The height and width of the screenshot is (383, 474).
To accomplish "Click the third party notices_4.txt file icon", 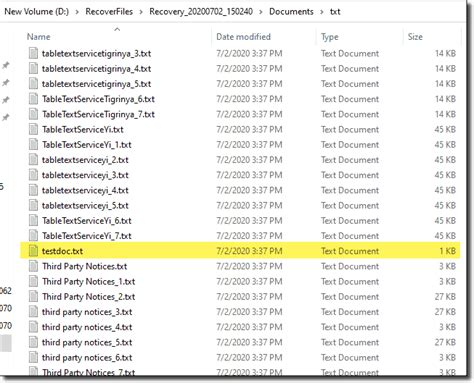I will pos(33,327).
